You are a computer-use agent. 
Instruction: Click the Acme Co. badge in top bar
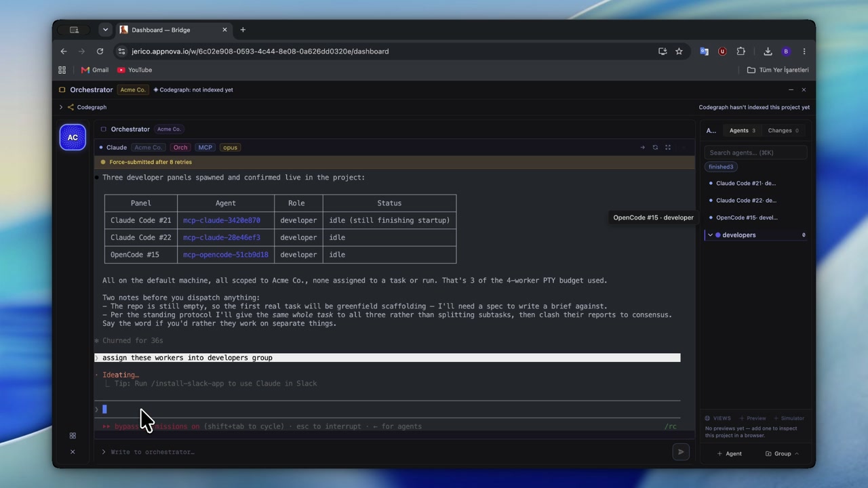point(132,89)
